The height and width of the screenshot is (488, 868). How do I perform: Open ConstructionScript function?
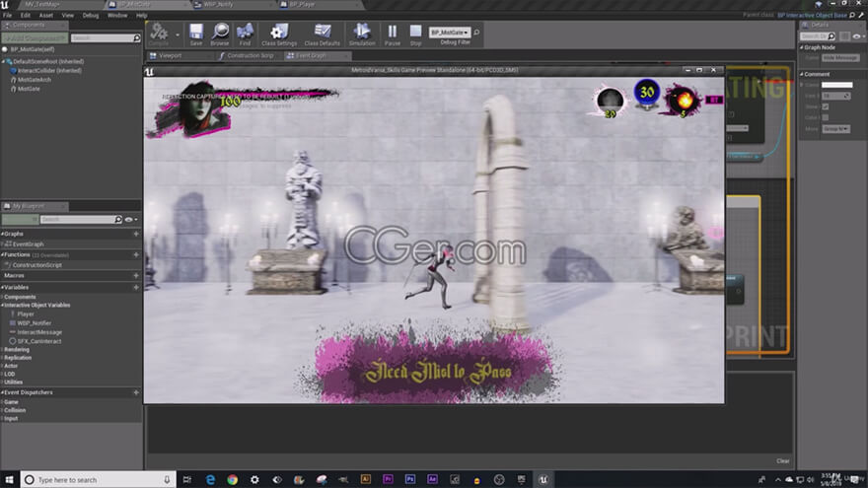(x=36, y=265)
